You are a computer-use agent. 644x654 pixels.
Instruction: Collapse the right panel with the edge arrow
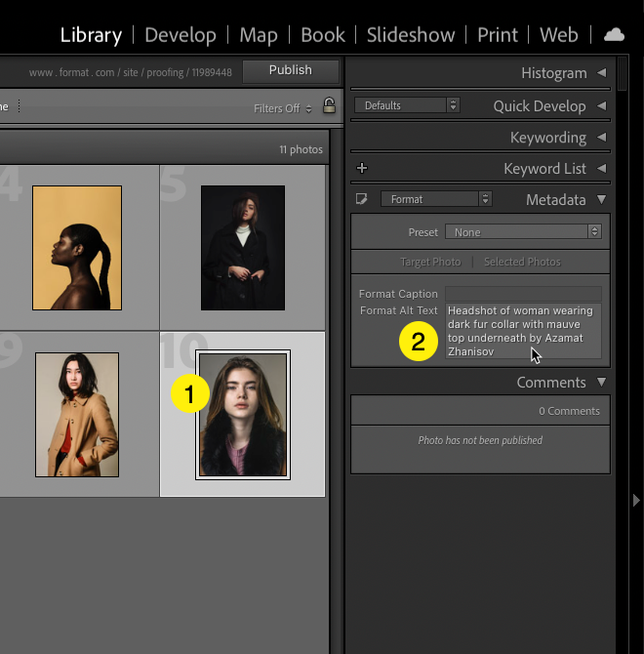click(636, 500)
